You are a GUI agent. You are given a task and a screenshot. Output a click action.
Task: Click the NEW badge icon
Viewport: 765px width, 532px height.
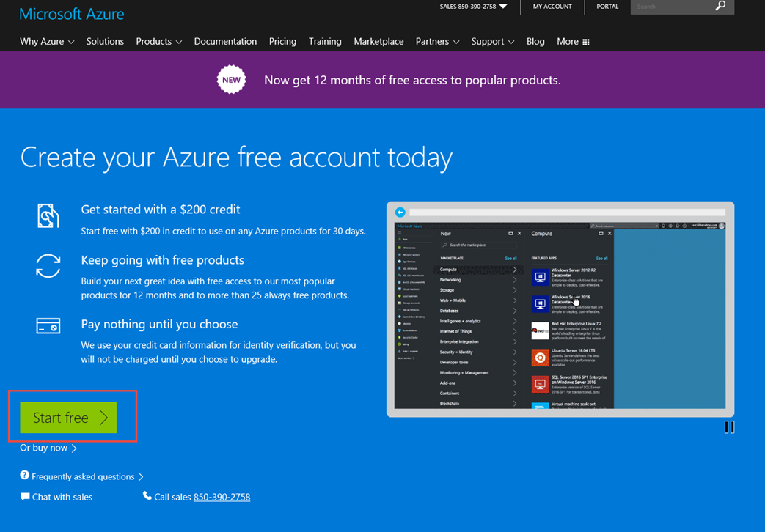pos(231,79)
